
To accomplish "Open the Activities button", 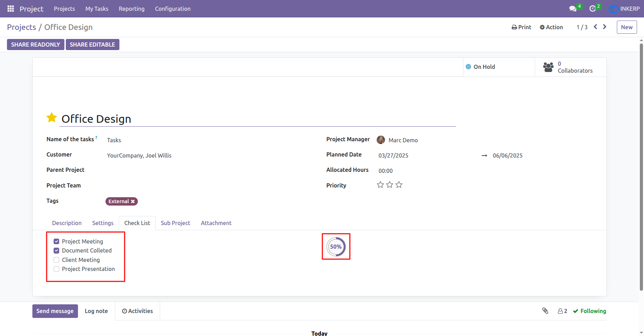I will click(138, 311).
